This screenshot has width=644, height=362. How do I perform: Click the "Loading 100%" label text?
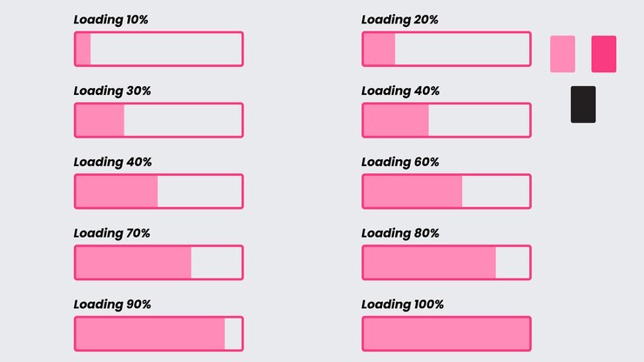pyautogui.click(x=402, y=305)
